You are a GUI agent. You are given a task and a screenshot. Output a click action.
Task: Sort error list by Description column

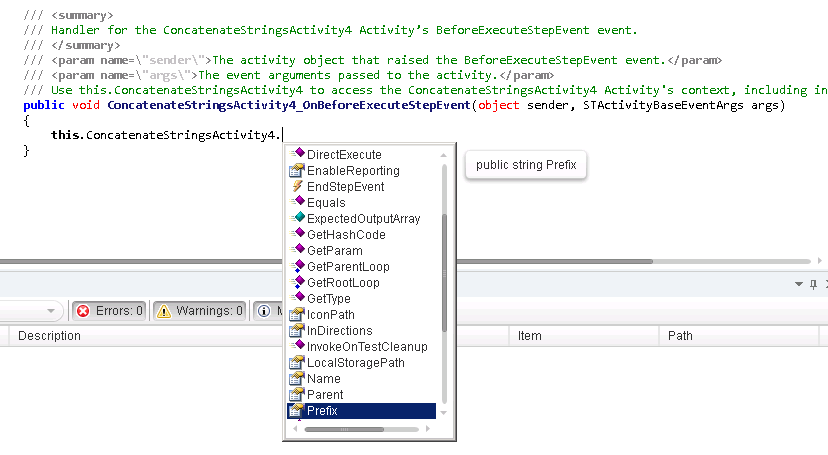(x=50, y=336)
